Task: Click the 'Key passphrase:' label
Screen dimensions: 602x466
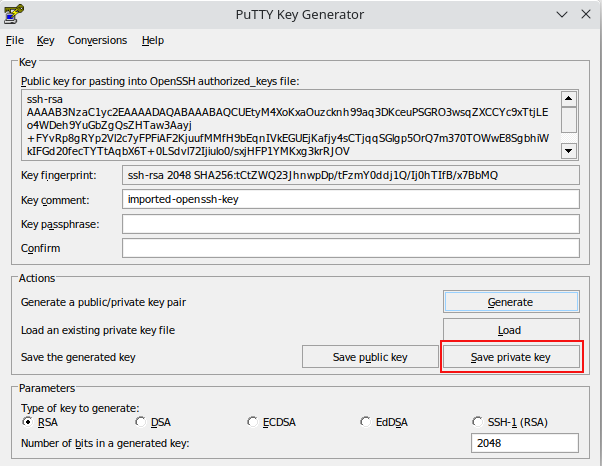Action: point(60,224)
